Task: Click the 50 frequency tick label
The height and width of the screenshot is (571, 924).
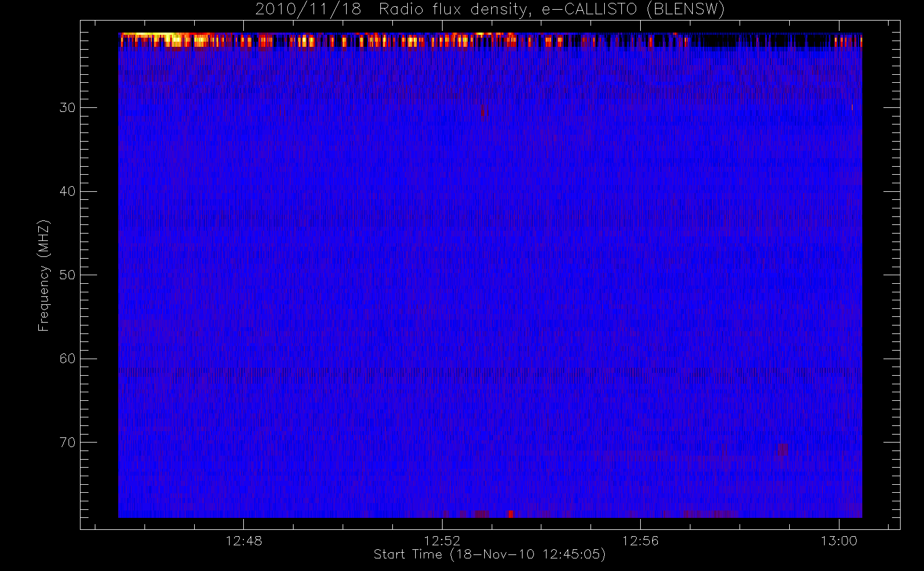Action: coord(67,275)
